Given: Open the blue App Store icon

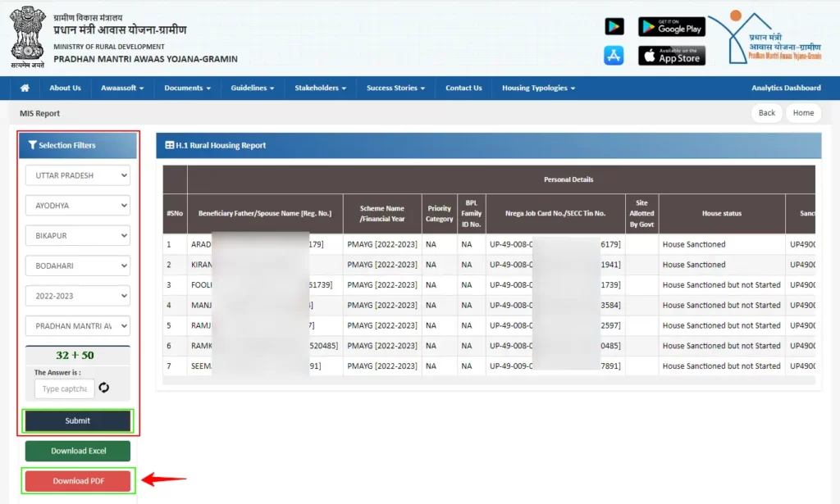Looking at the screenshot, I should point(614,55).
